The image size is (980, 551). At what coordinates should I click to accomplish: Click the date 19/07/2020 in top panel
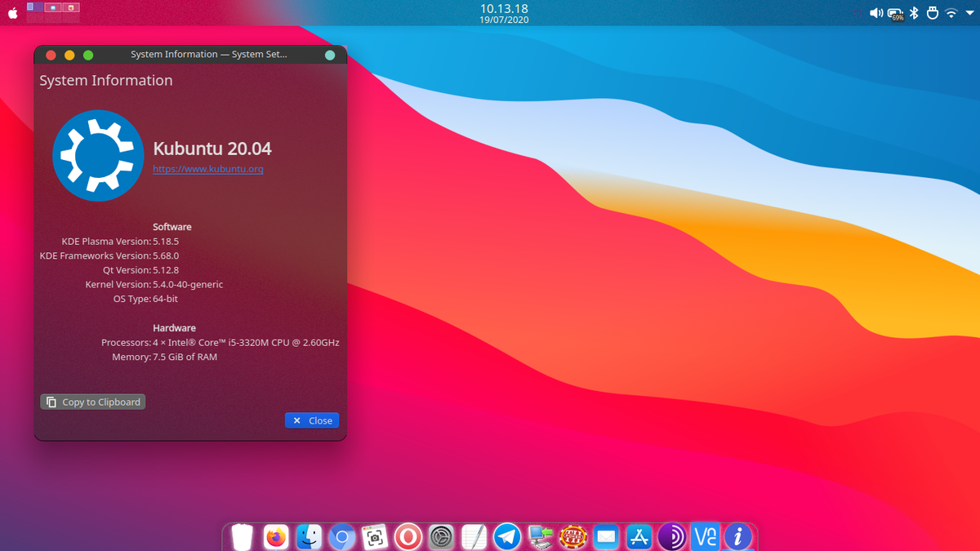tap(505, 20)
